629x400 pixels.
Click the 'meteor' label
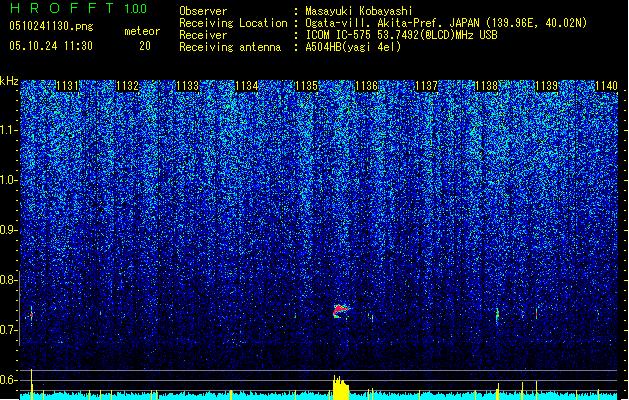(x=142, y=31)
